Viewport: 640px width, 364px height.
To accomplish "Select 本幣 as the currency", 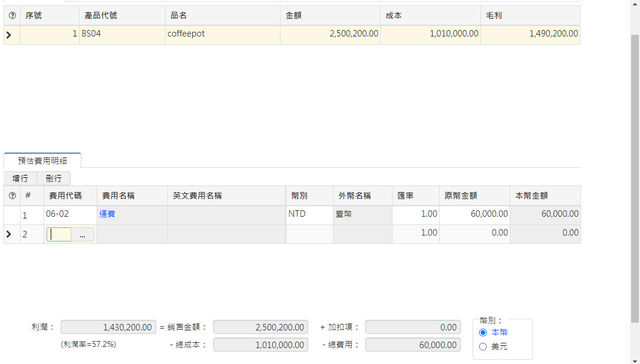I will coord(483,332).
